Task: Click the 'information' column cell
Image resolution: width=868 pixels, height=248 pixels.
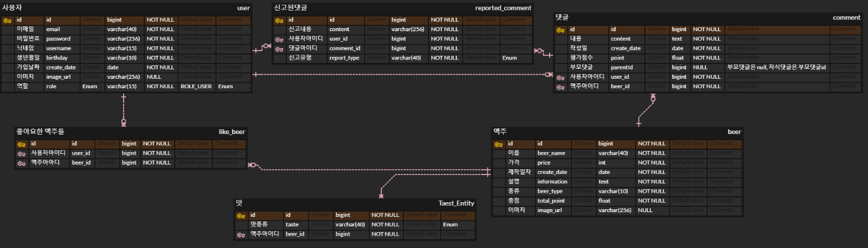Action: 554,182
